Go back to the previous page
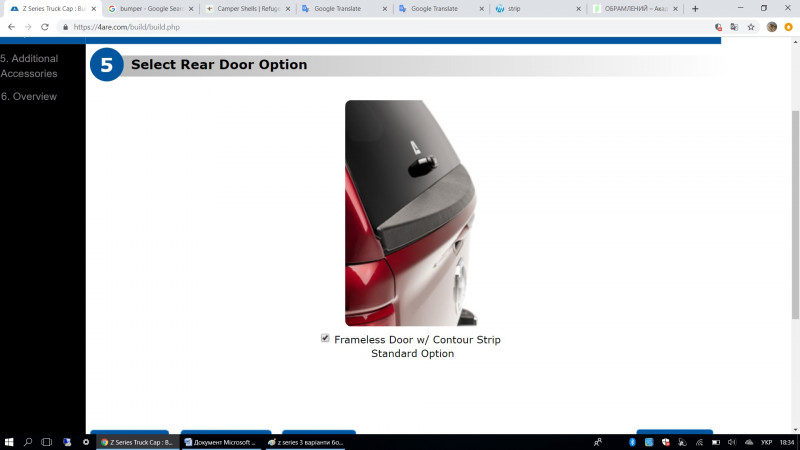This screenshot has width=800, height=450. click(x=11, y=27)
